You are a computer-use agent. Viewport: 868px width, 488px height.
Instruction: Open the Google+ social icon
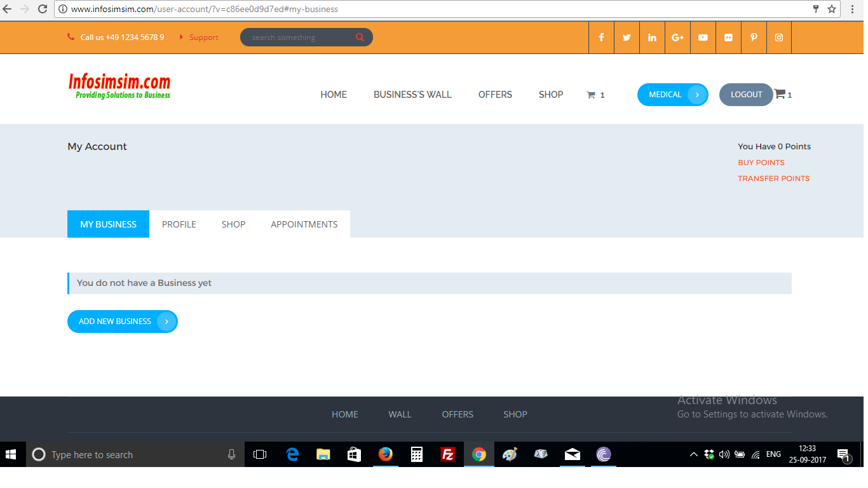point(677,37)
